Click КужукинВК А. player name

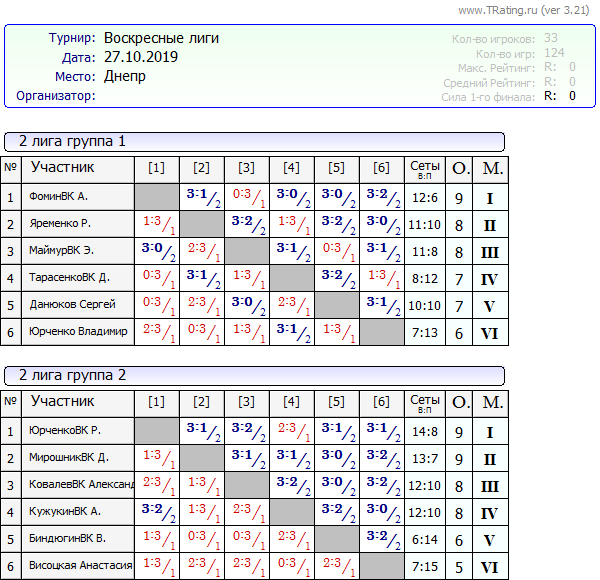(x=66, y=511)
